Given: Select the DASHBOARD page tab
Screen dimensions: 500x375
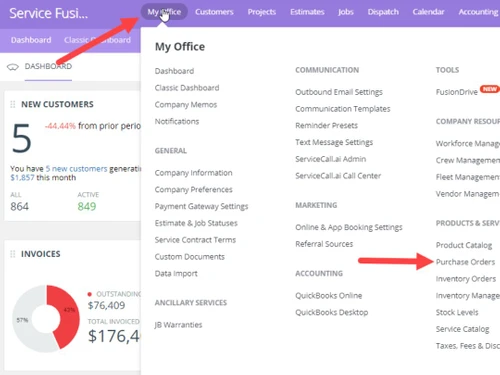Looking at the screenshot, I should coord(48,66).
